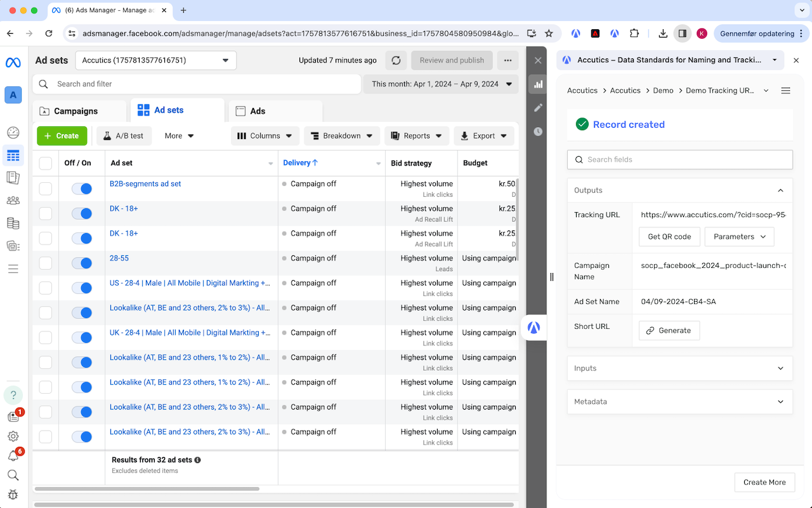Viewport: 812px width, 508px height.
Task: Click the A/B test button
Action: pos(124,136)
